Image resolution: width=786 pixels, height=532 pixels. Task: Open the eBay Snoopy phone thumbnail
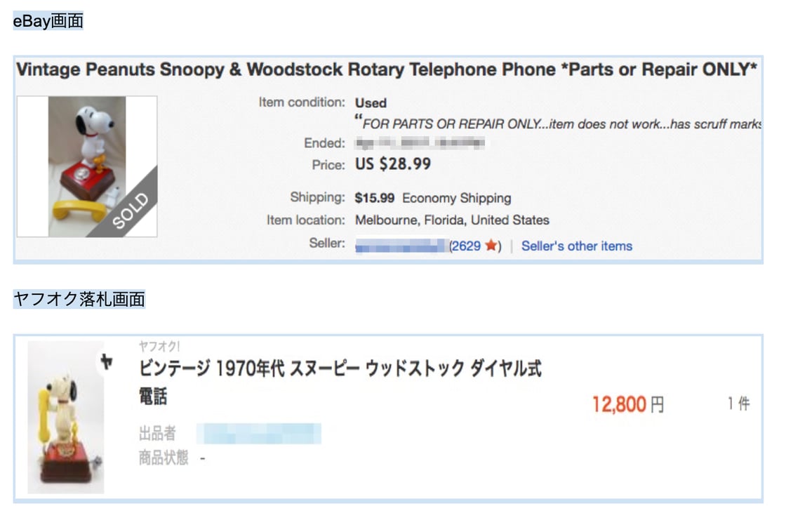click(87, 166)
